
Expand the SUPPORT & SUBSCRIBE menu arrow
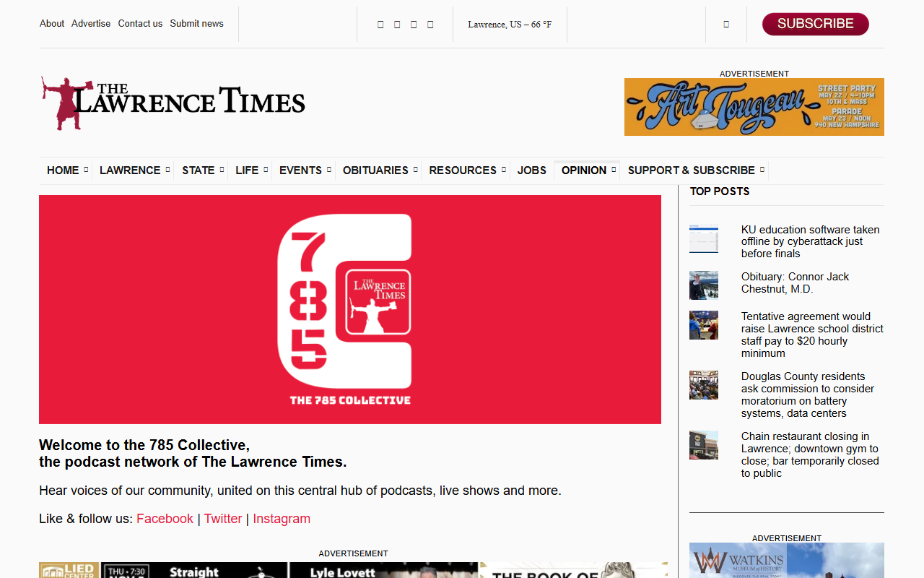pyautogui.click(x=762, y=170)
